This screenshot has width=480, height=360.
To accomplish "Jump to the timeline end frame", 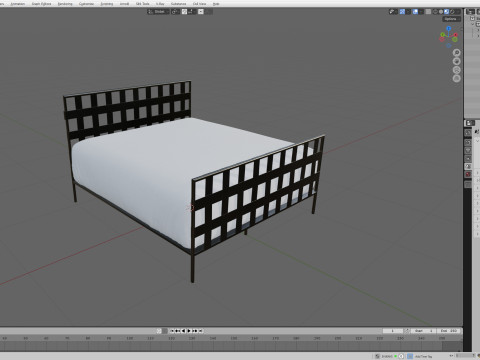I will (200, 331).
